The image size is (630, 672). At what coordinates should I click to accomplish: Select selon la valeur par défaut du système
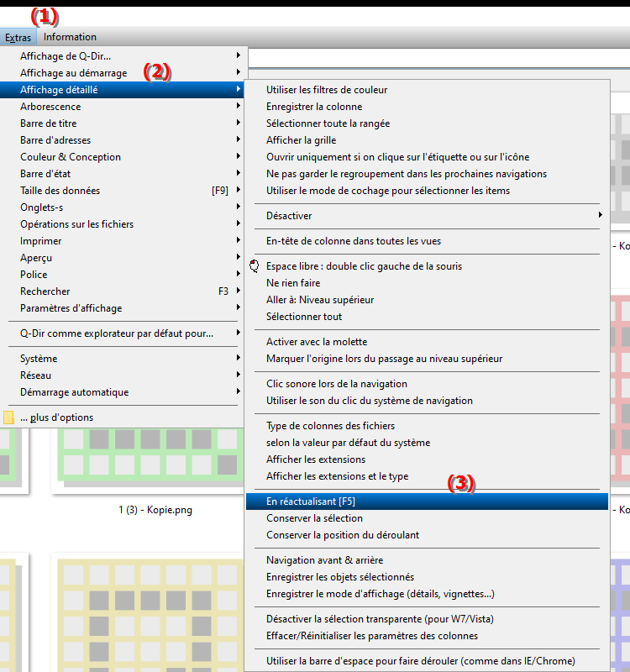tap(427, 443)
